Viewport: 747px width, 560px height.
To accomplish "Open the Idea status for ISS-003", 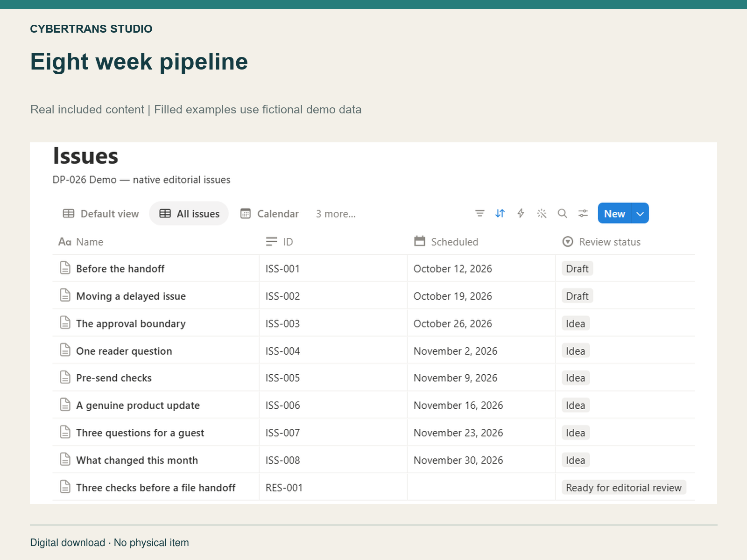I will tap(576, 323).
